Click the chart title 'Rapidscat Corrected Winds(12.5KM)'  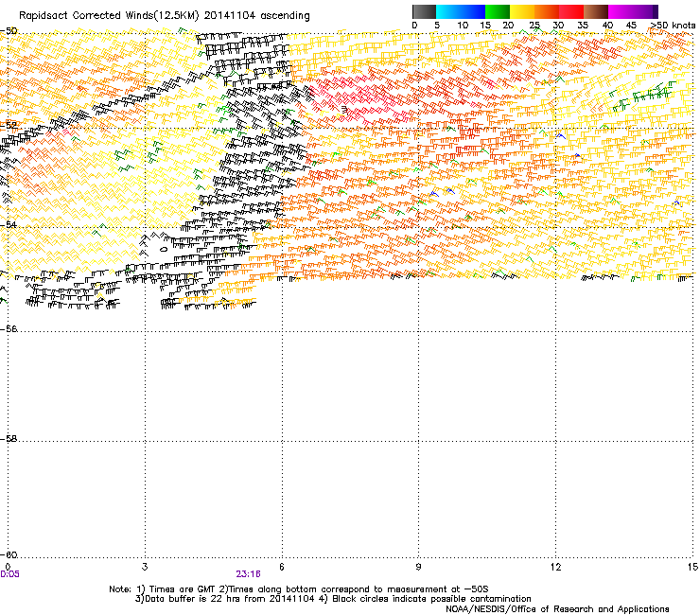coord(109,16)
